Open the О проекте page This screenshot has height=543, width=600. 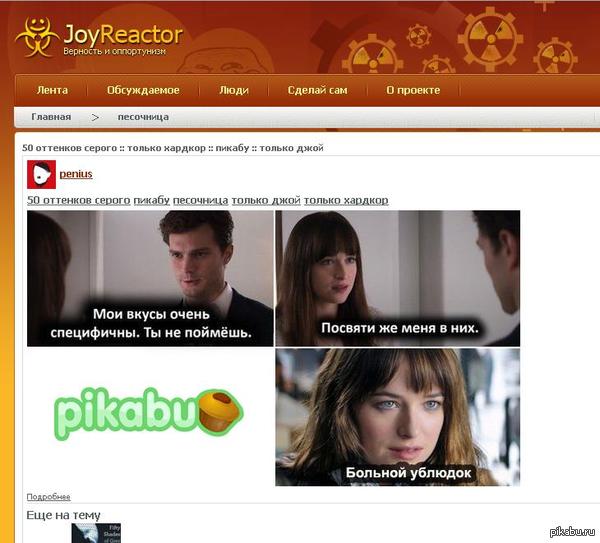pos(413,90)
